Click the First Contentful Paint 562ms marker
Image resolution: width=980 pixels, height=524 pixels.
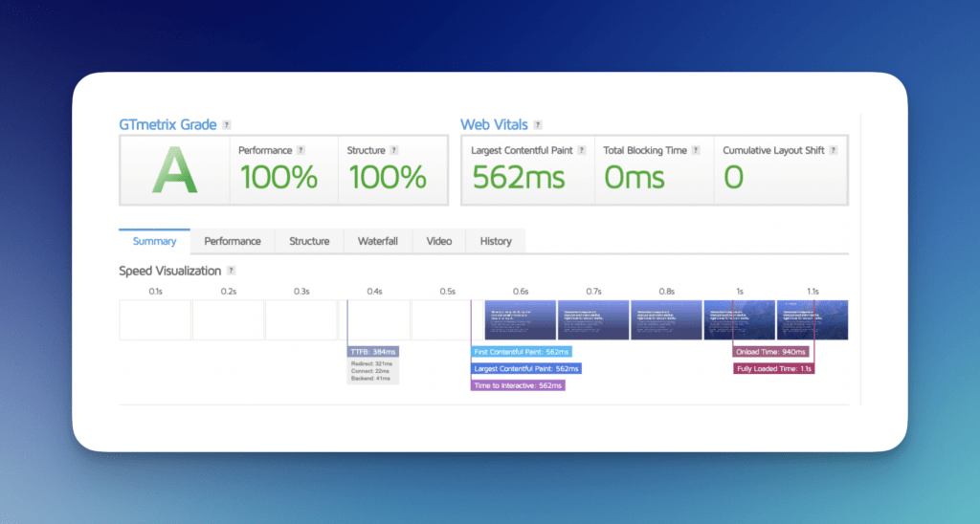[x=522, y=352]
